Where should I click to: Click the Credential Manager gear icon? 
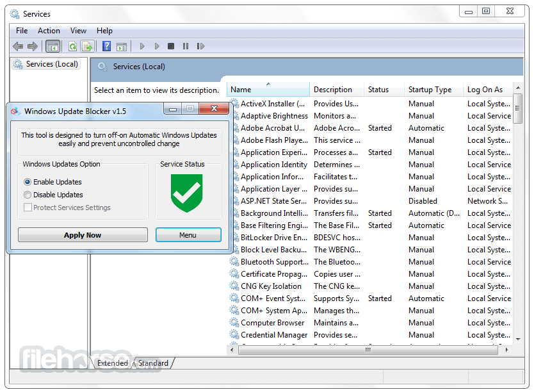click(234, 335)
